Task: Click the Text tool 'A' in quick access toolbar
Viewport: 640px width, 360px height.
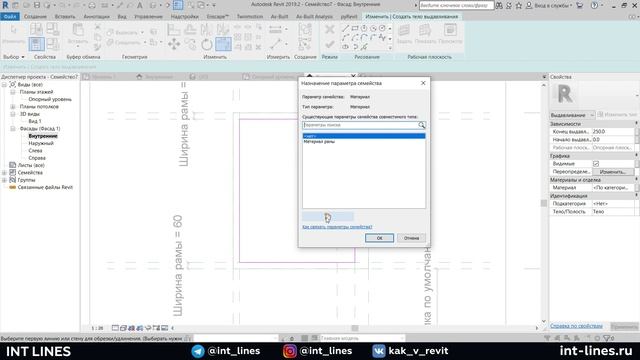Action: (x=140, y=5)
